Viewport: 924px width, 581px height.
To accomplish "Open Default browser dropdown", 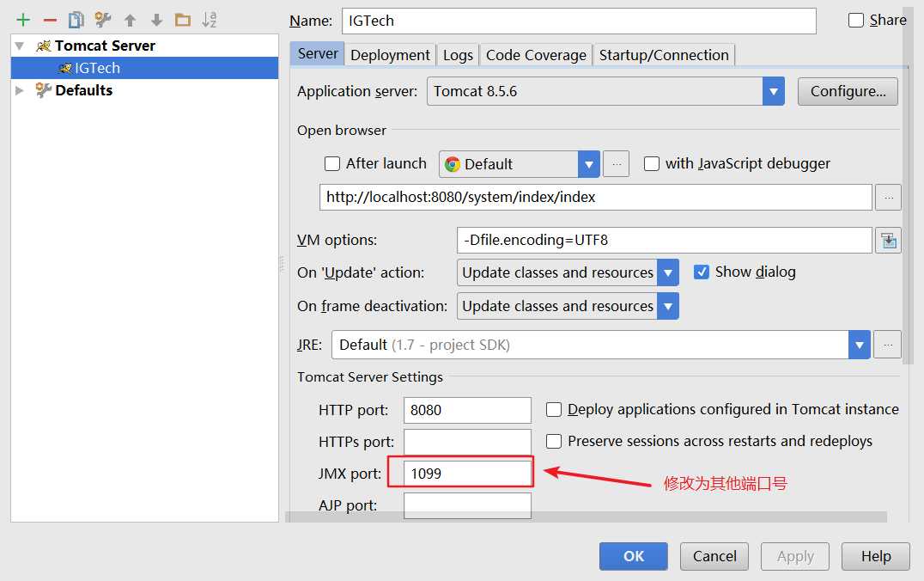I will (x=520, y=164).
